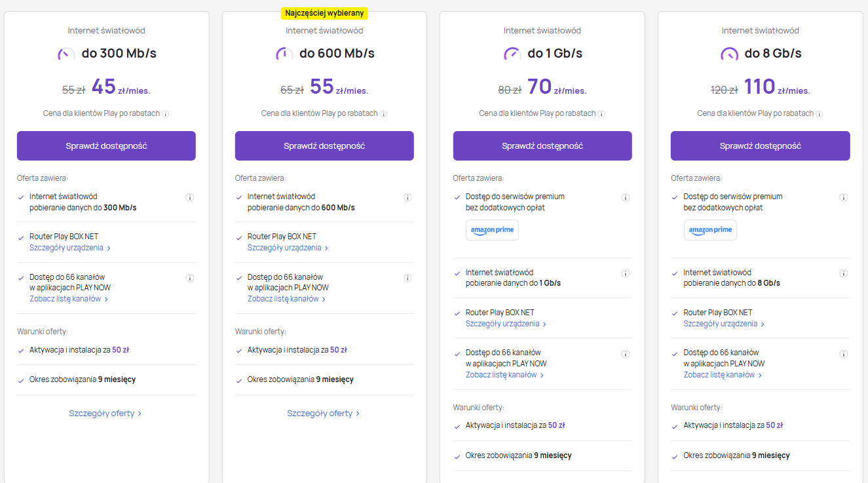
Task: Click the 'do 600 Mb/s' heading
Action: coord(337,53)
